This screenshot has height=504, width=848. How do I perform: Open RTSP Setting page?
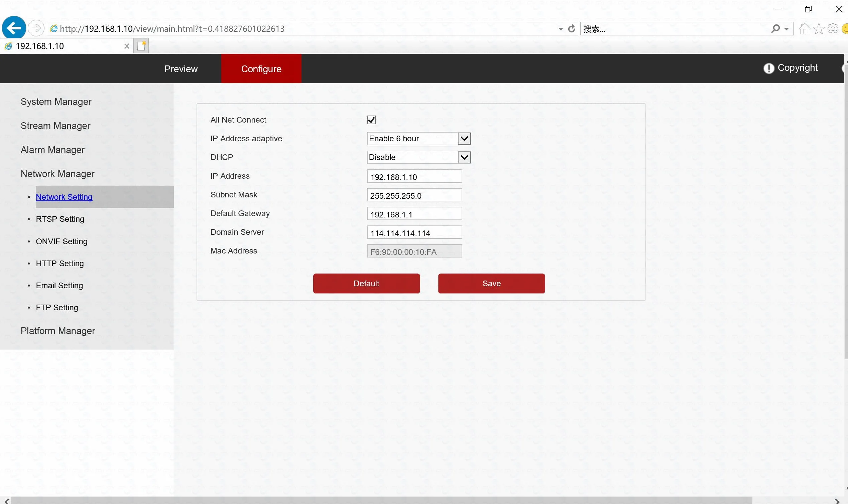pyautogui.click(x=60, y=219)
